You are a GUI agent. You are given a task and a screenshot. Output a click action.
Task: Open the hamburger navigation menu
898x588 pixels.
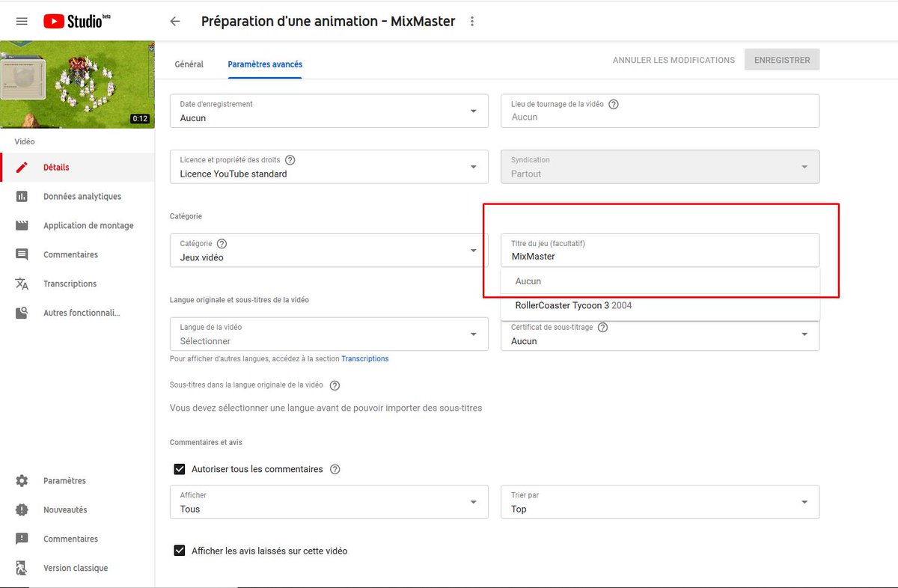click(22, 21)
